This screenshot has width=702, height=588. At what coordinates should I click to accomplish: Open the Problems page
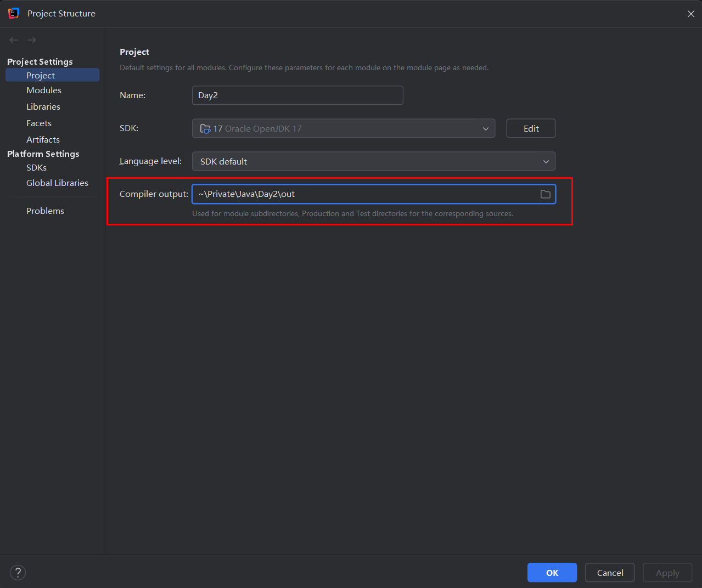pyautogui.click(x=45, y=211)
